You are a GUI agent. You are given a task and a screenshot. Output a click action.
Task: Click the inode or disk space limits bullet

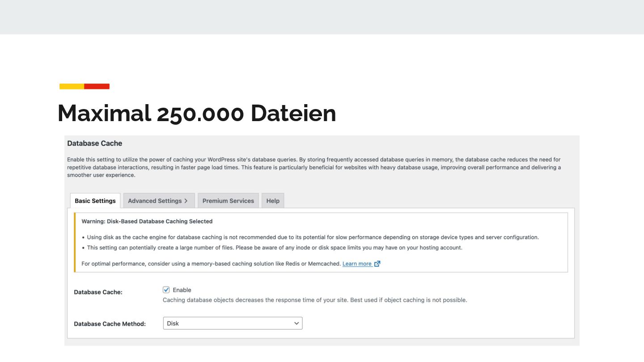pos(275,248)
